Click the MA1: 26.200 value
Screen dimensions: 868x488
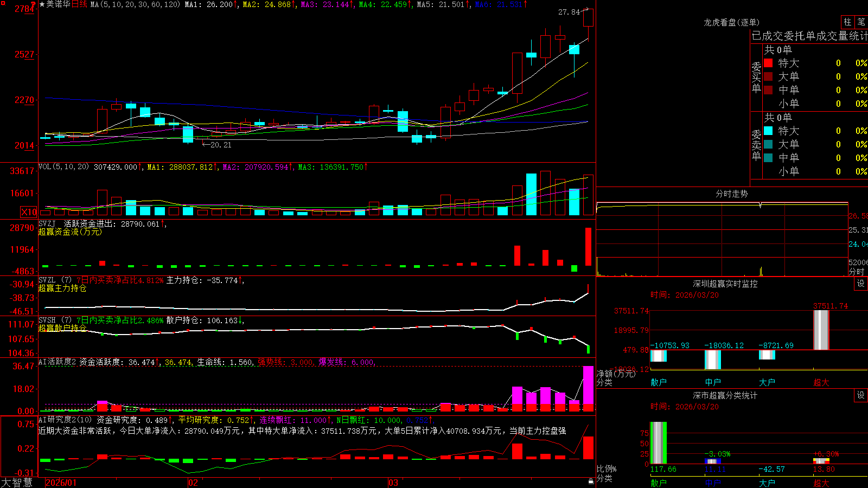211,4
